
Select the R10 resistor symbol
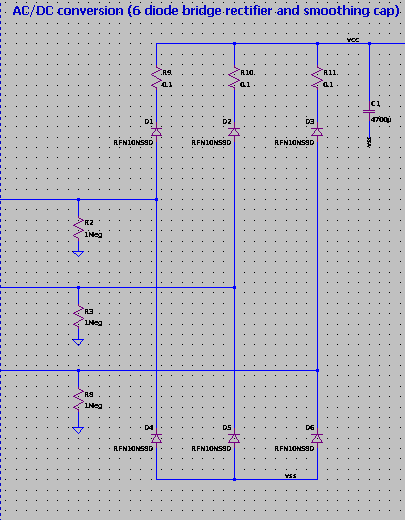coord(234,78)
